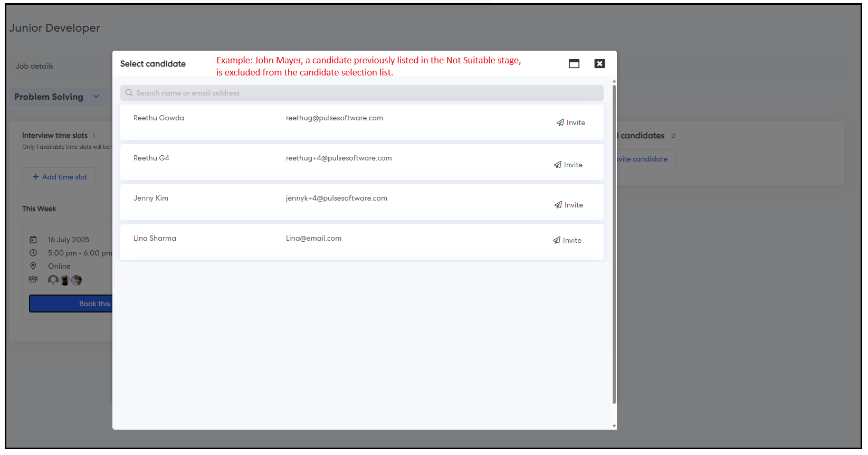
Task: Click the dialog vertical scrollbar thumb
Action: (x=614, y=243)
